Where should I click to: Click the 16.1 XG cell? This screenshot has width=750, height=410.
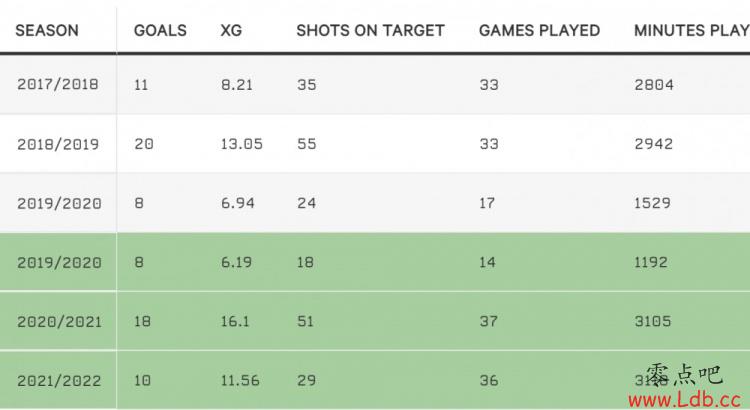click(x=235, y=321)
